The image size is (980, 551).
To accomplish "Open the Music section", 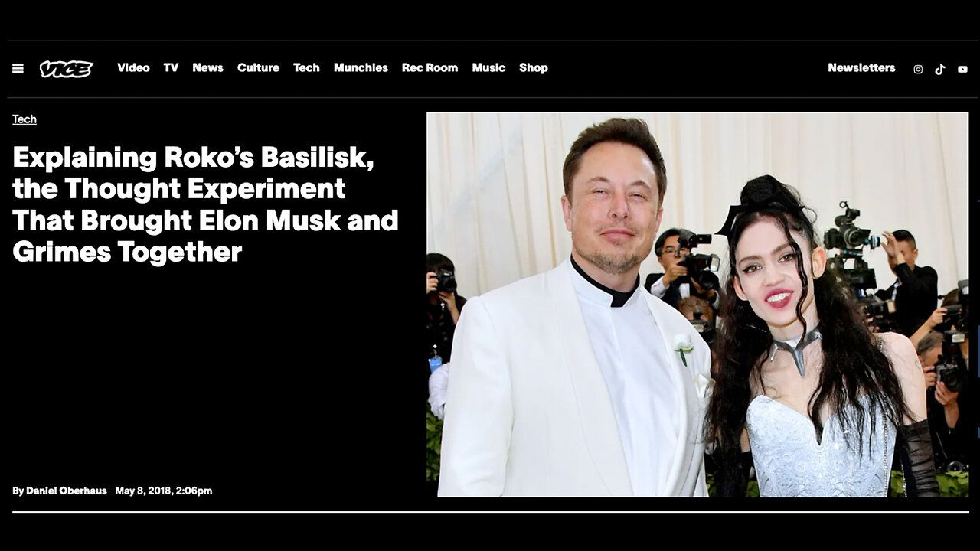I will pos(488,67).
